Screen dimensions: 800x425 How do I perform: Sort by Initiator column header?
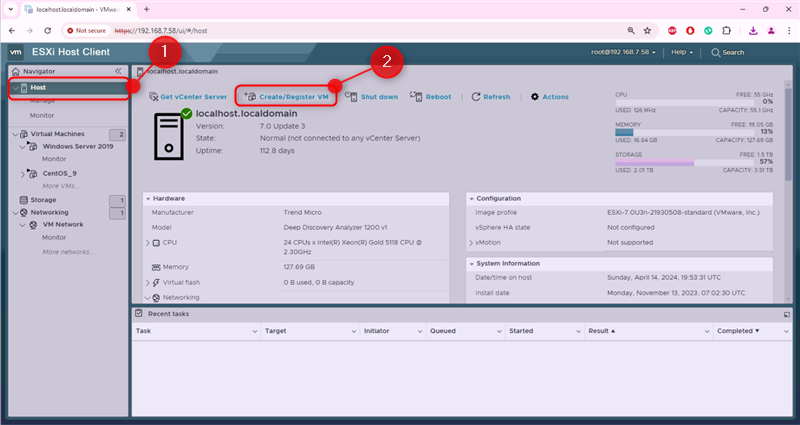click(x=377, y=331)
